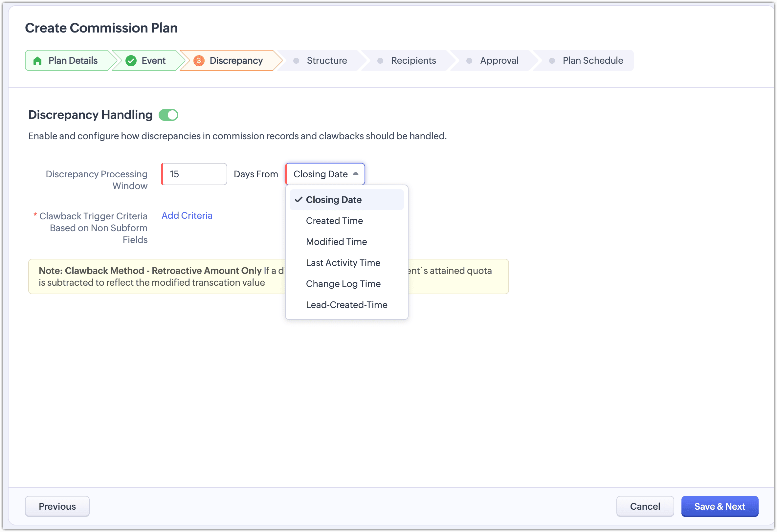Click the up caret arrow in Closing Date box

pyautogui.click(x=355, y=173)
